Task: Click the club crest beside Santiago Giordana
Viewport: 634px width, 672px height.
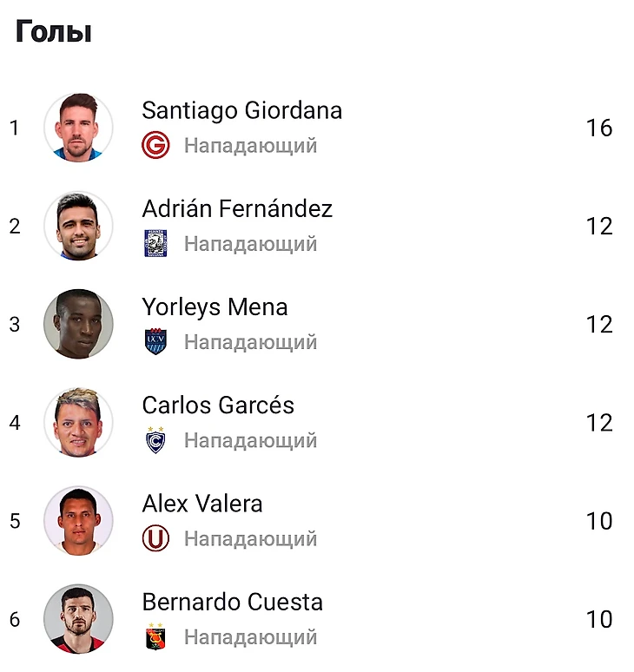Action: (x=155, y=146)
